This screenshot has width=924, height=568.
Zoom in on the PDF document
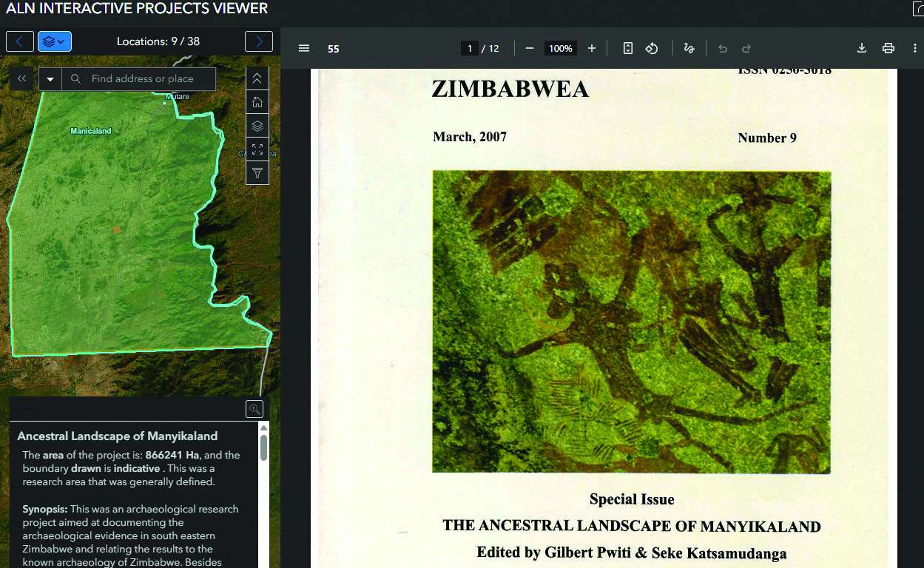[x=592, y=48]
